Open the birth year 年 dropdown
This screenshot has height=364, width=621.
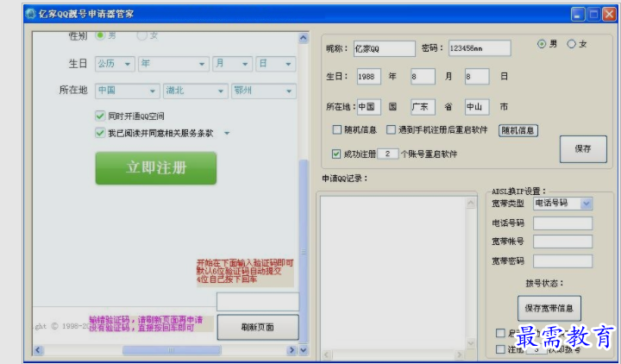173,64
